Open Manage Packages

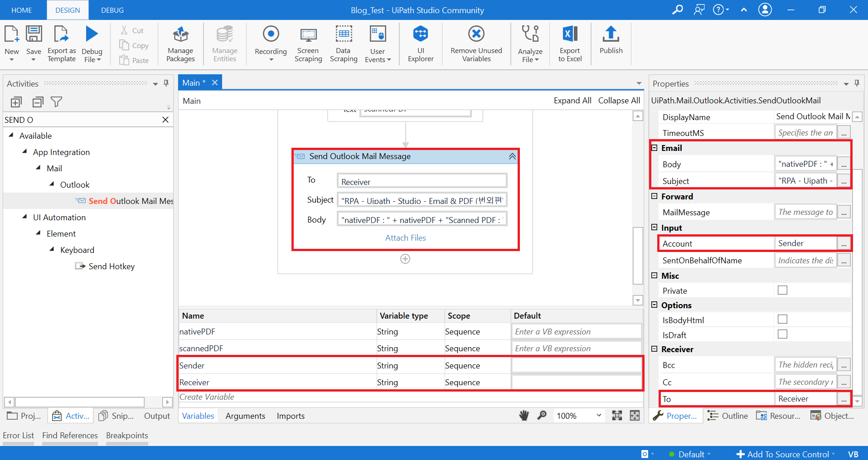click(x=180, y=44)
